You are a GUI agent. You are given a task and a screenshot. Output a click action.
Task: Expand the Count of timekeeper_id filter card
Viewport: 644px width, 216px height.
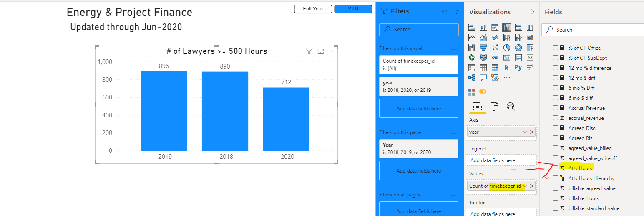point(419,64)
